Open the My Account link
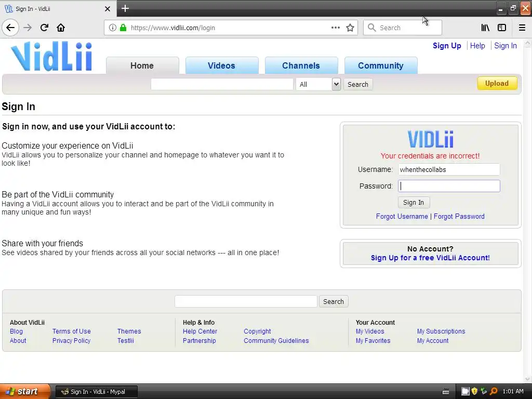 [x=433, y=341]
